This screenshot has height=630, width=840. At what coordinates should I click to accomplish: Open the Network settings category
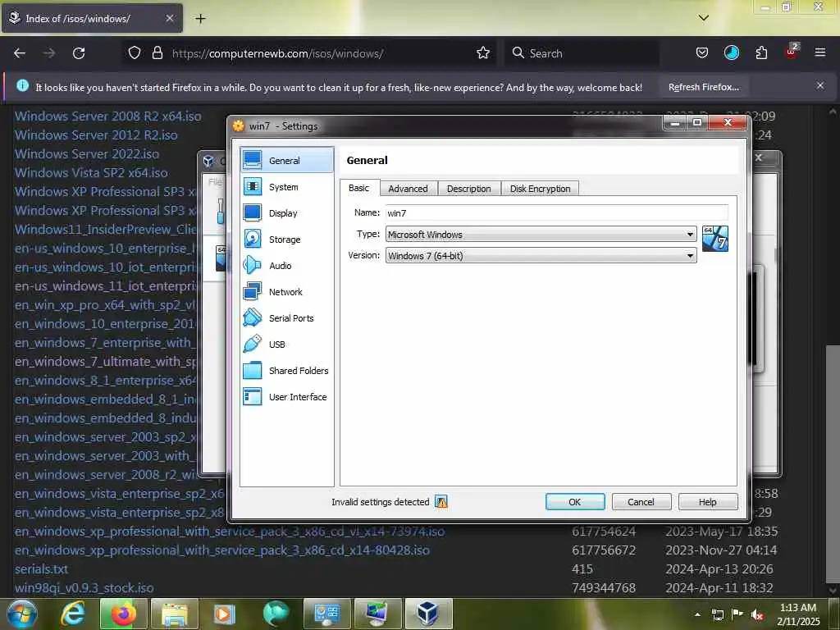[x=286, y=292]
